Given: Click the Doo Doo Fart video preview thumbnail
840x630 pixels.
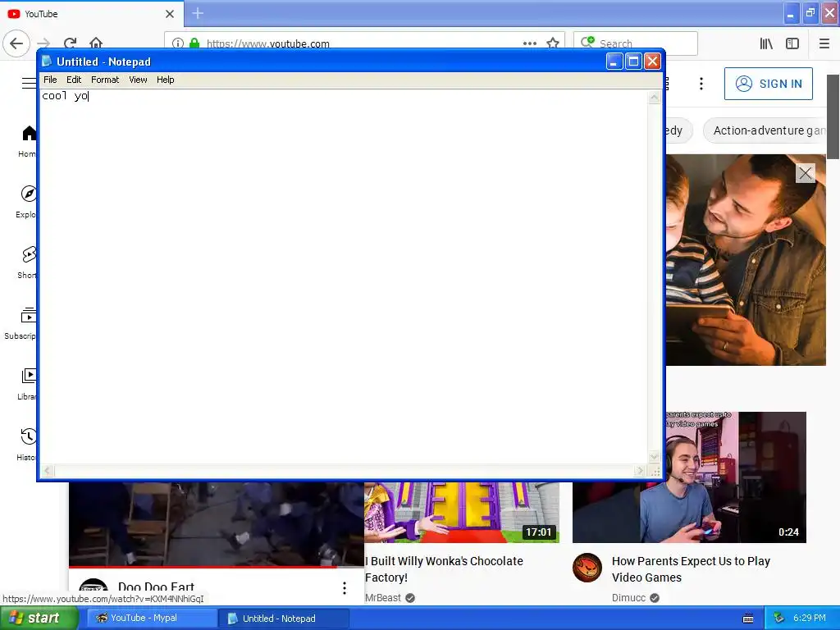Looking at the screenshot, I should click(217, 524).
